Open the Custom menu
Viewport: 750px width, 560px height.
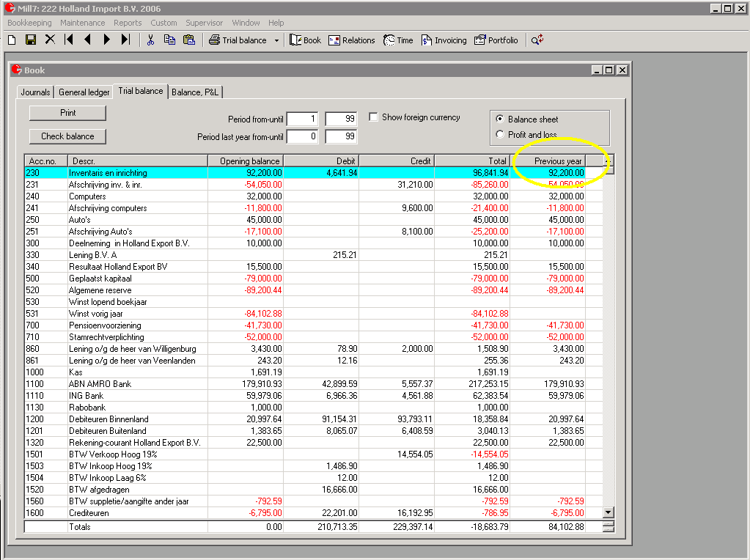(x=163, y=23)
